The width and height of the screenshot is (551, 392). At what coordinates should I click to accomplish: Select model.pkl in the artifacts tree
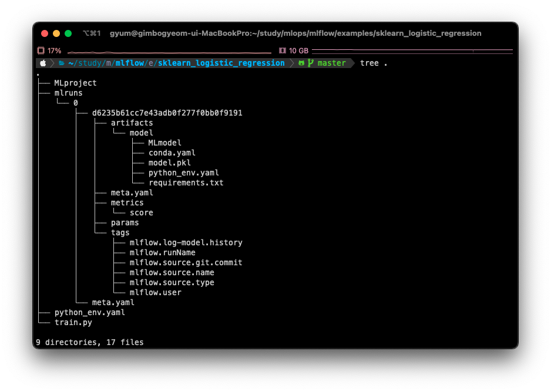pos(169,163)
